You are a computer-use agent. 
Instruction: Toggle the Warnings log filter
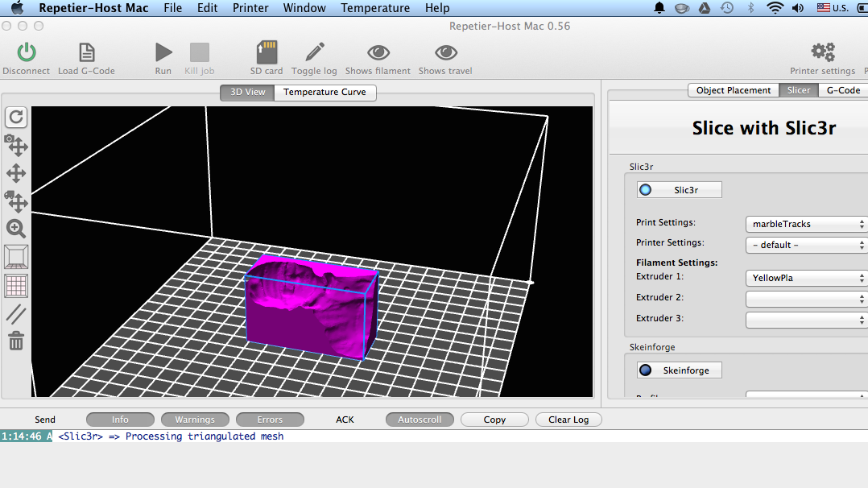pyautogui.click(x=195, y=420)
